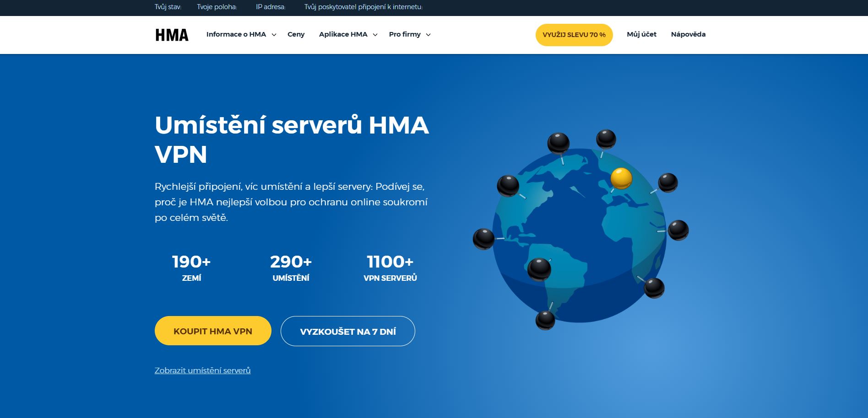Open the Pro firmy menu
Screen dimensions: 868x418
point(405,34)
